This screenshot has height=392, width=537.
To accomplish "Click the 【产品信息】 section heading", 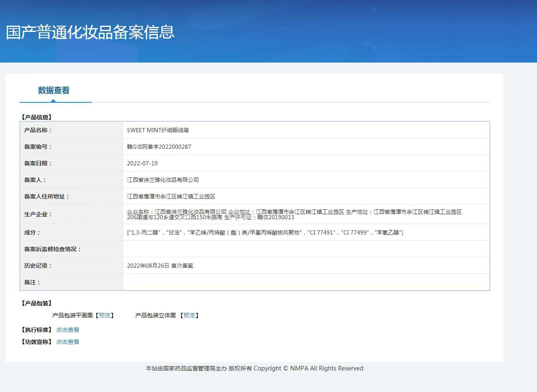I will pyautogui.click(x=36, y=117).
